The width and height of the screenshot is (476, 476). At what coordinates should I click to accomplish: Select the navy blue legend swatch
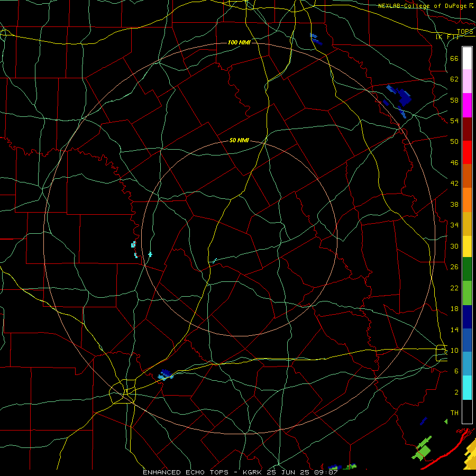tap(467, 317)
